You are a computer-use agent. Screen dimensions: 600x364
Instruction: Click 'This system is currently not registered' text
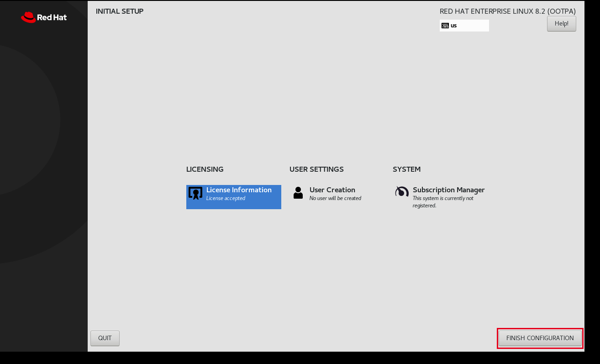(x=443, y=202)
